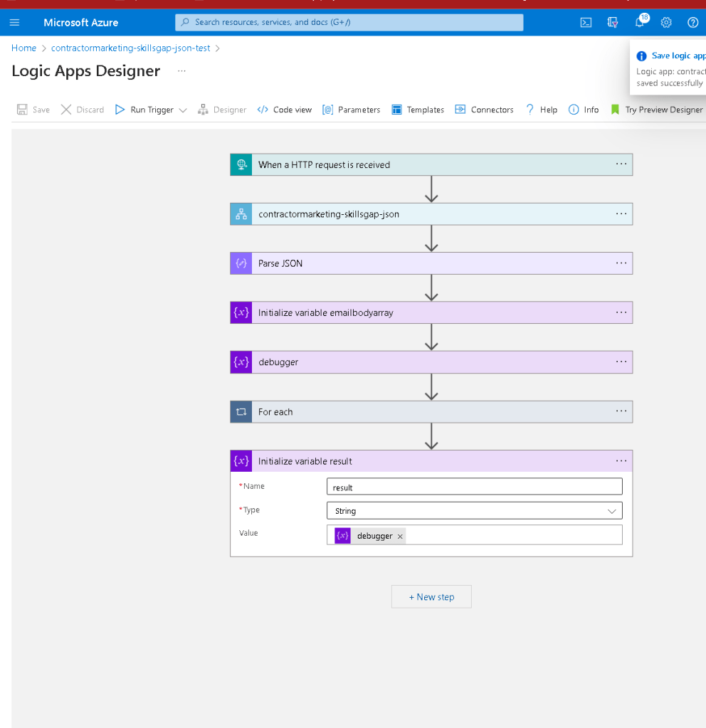Click the HTTP request trigger icon
The height and width of the screenshot is (728, 706).
(x=241, y=164)
